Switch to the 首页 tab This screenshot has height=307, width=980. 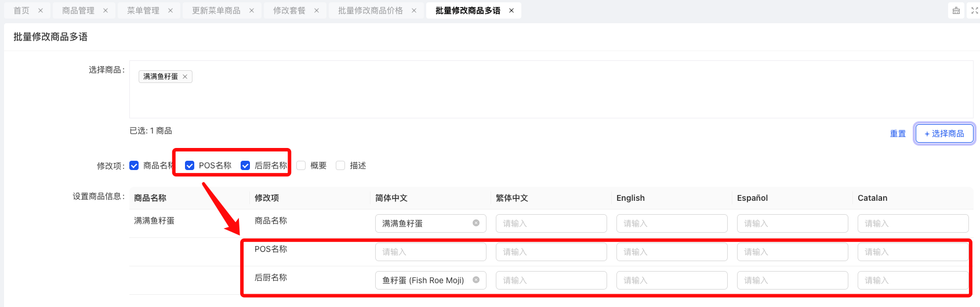tap(21, 10)
